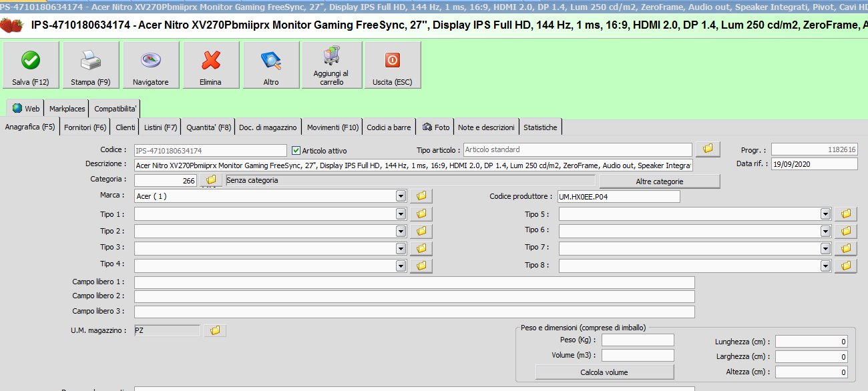The image size is (868, 391).
Task: Open the Clienti tab
Action: [126, 127]
